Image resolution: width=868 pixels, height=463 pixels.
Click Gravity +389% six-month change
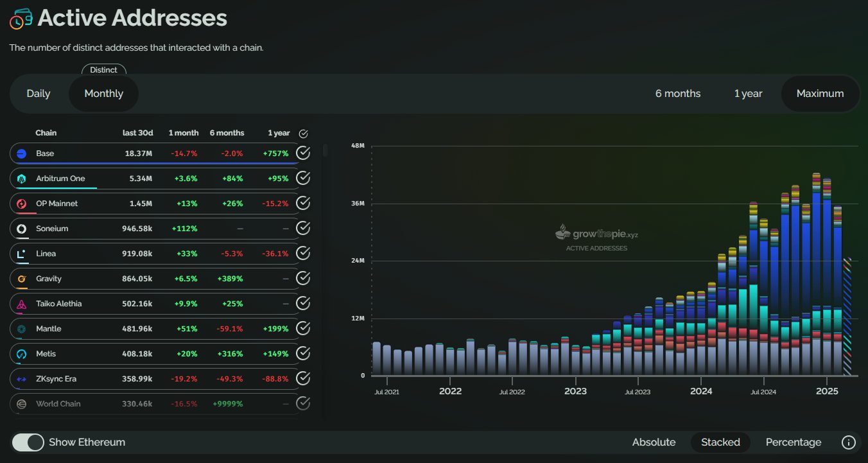(231, 279)
